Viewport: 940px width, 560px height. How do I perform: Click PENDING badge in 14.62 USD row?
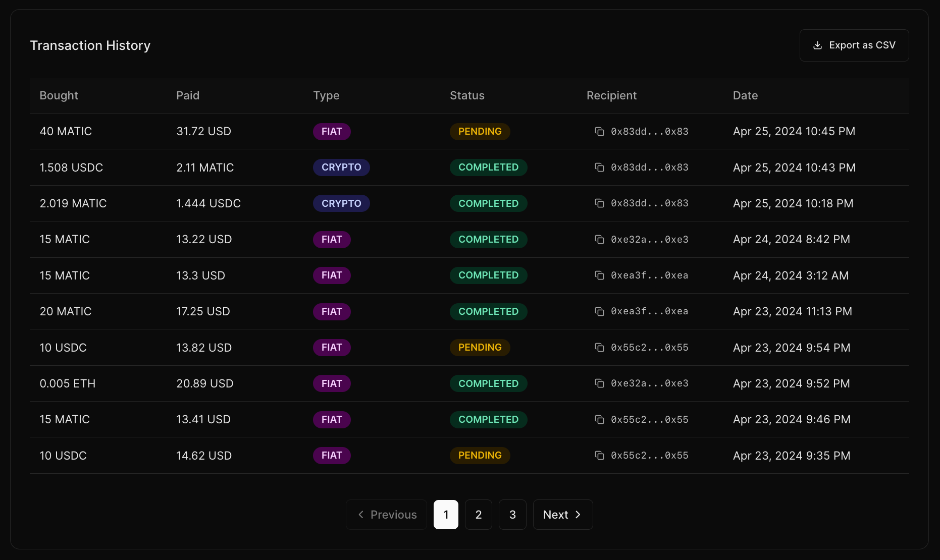(480, 456)
